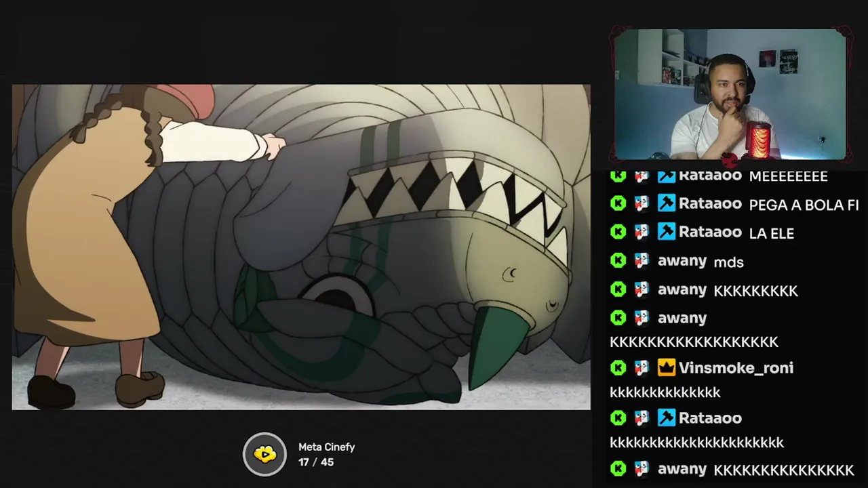Click the Rataaoo username beside 'MEEEEEEEE'
The image size is (868, 488).
click(710, 176)
